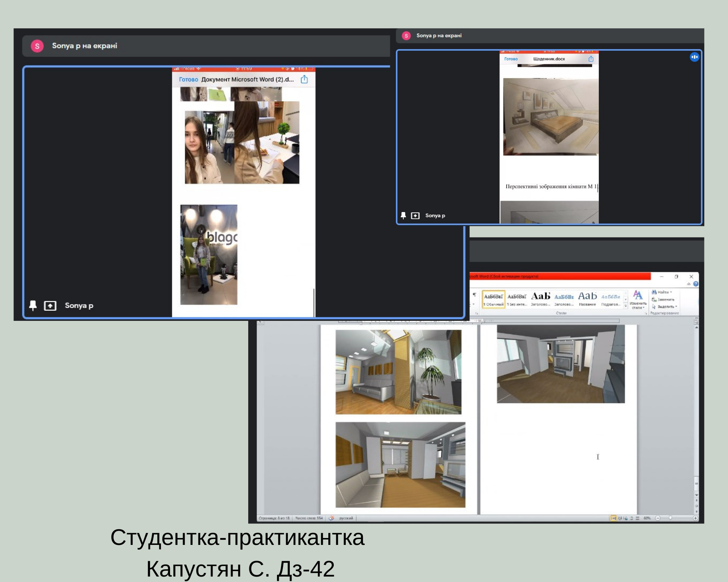The width and height of the screenshot is (728, 582).
Task: Select the Название style in gallery
Action: pos(587,299)
